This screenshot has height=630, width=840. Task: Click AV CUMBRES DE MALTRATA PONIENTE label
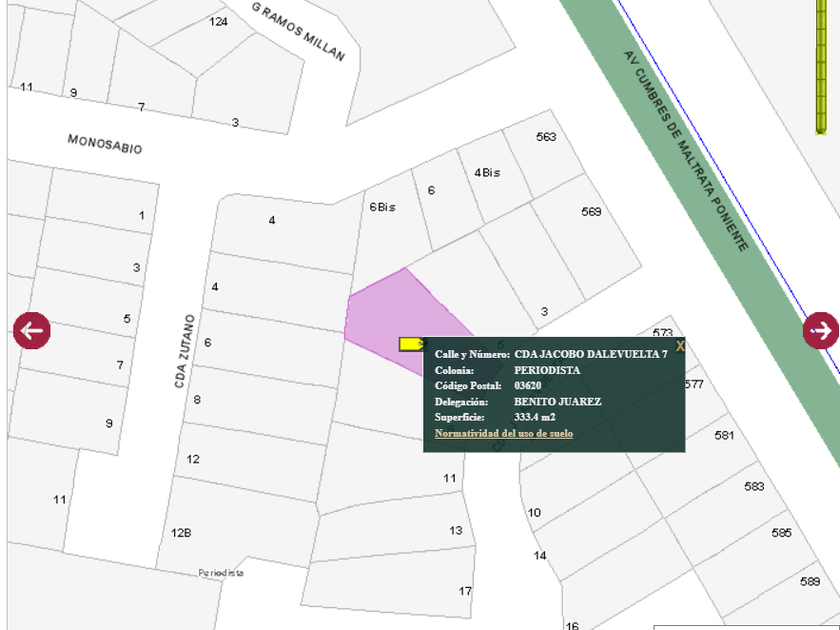click(685, 151)
